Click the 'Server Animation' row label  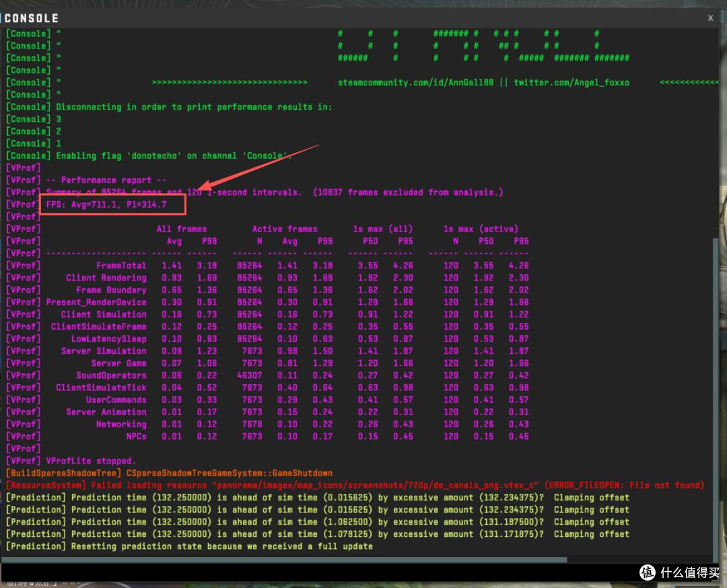tap(106, 412)
